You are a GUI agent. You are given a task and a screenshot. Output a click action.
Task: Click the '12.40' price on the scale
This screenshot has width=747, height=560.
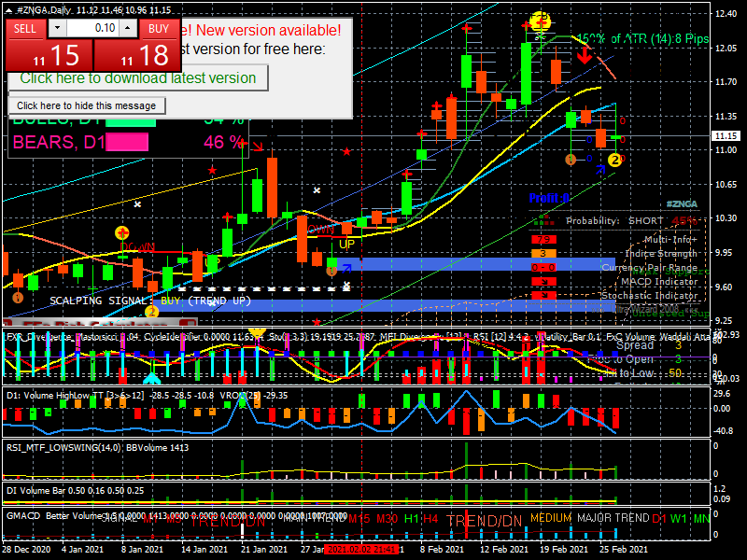point(726,14)
